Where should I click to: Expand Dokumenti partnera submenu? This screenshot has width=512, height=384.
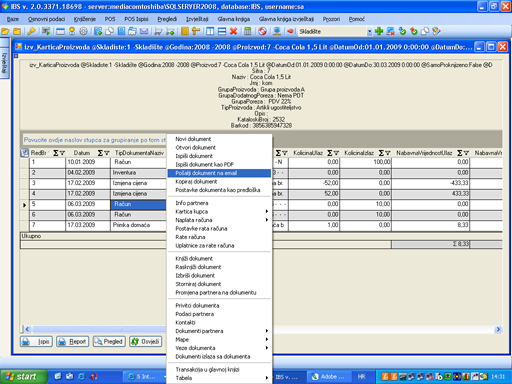tap(266, 331)
